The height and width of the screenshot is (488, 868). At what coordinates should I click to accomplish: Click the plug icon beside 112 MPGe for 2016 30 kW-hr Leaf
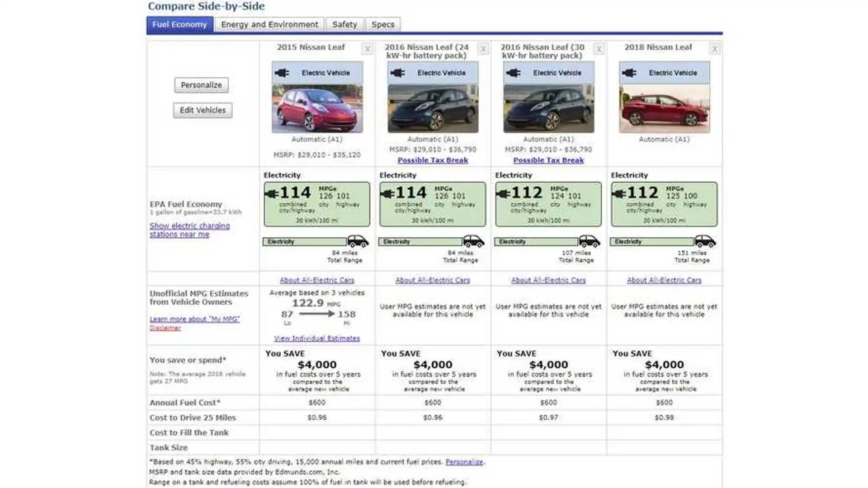(x=503, y=194)
